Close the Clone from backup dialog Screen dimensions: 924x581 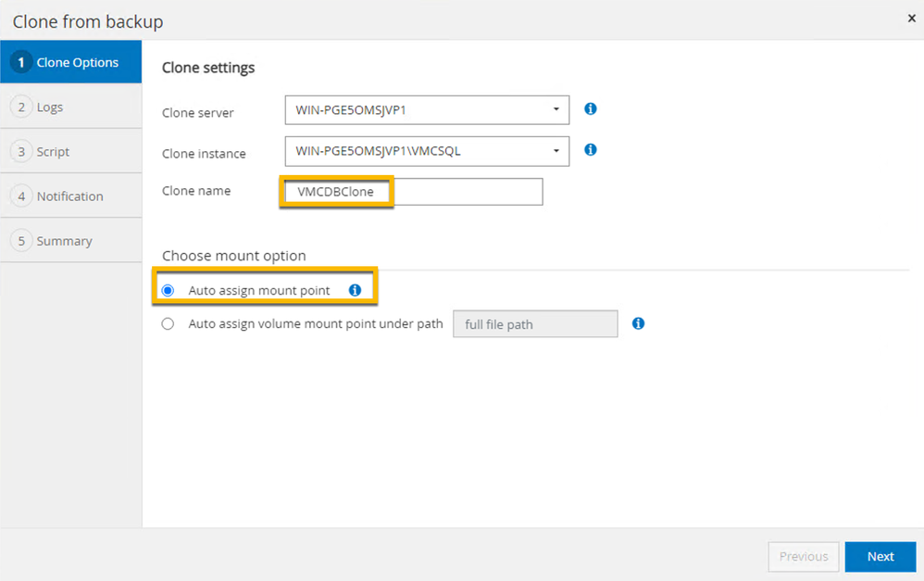911,19
